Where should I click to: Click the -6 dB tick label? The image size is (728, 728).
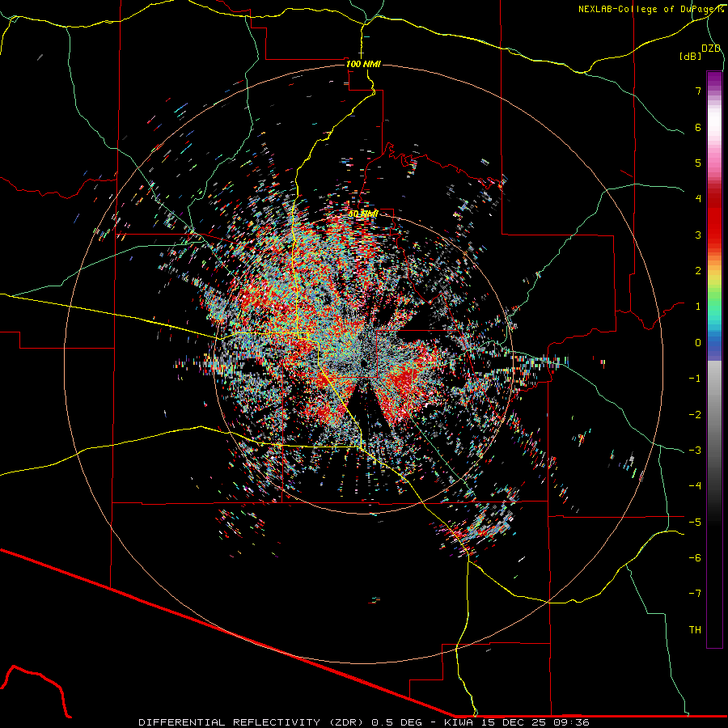click(695, 558)
